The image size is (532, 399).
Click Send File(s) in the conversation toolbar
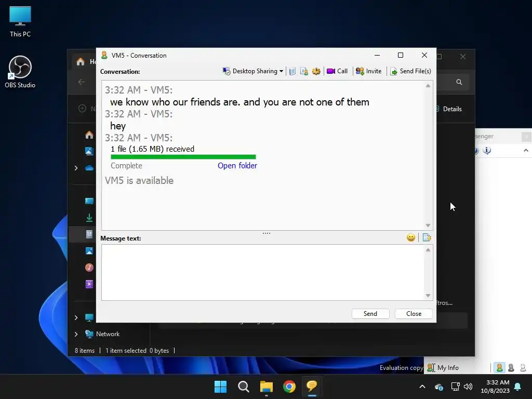[410, 71]
